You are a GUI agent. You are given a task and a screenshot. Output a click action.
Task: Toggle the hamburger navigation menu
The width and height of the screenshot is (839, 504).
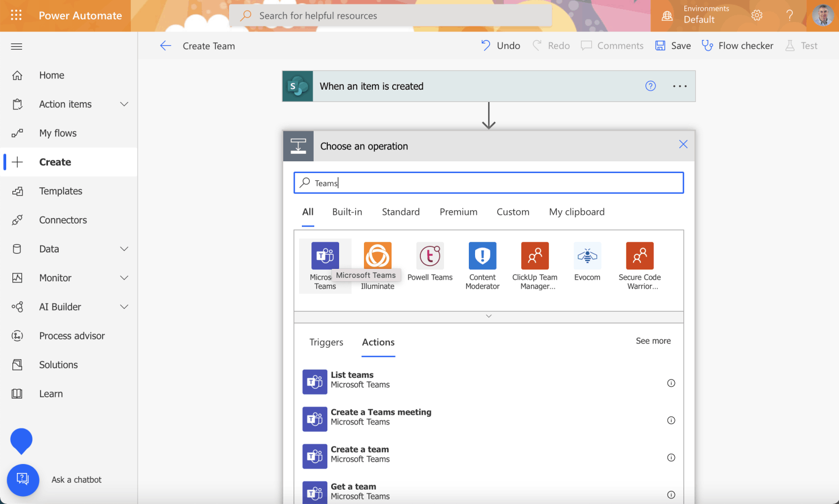(x=16, y=46)
